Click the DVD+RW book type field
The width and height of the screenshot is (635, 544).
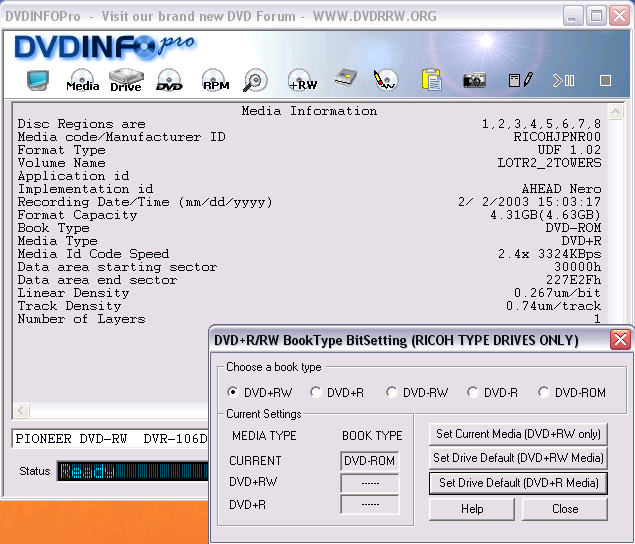[x=369, y=483]
